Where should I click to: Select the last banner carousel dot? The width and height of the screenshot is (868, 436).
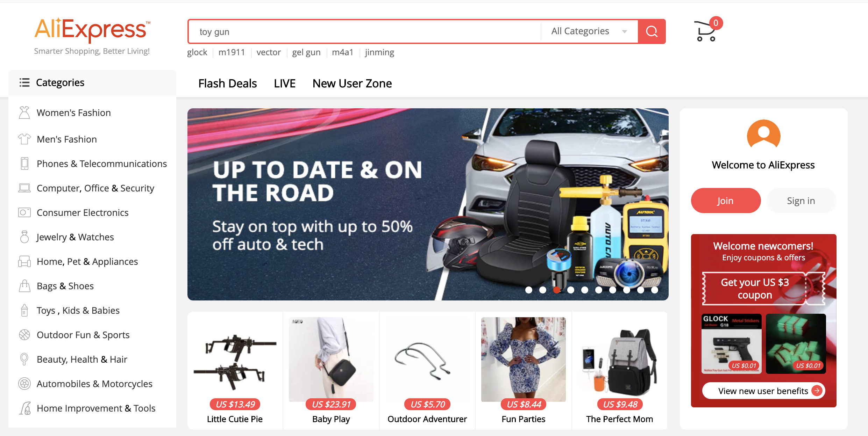point(655,290)
